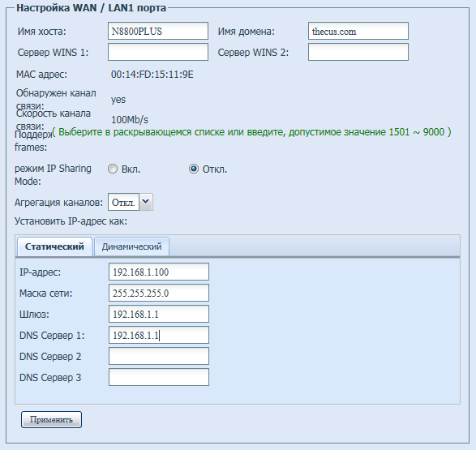
Task: Focus the empty DNS Сервер 3 field
Action: pos(159,377)
